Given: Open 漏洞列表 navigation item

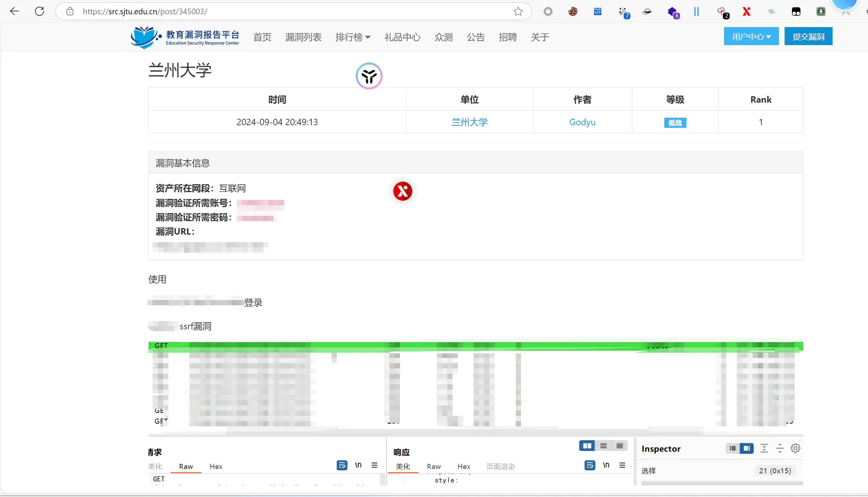Looking at the screenshot, I should click(303, 37).
